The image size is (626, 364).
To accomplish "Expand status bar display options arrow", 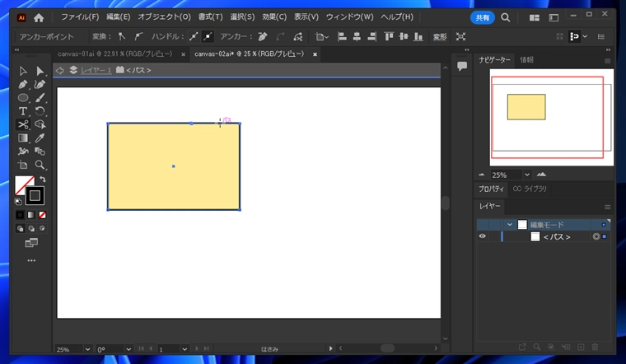I will [x=330, y=348].
